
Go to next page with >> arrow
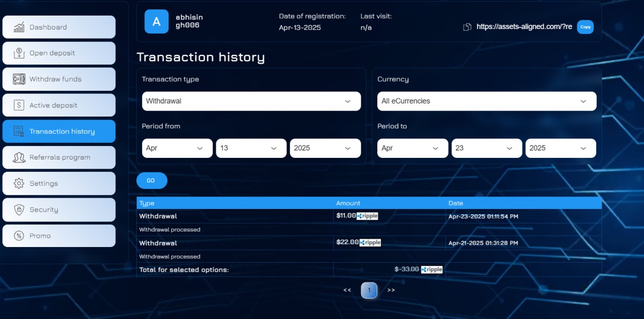(x=391, y=291)
